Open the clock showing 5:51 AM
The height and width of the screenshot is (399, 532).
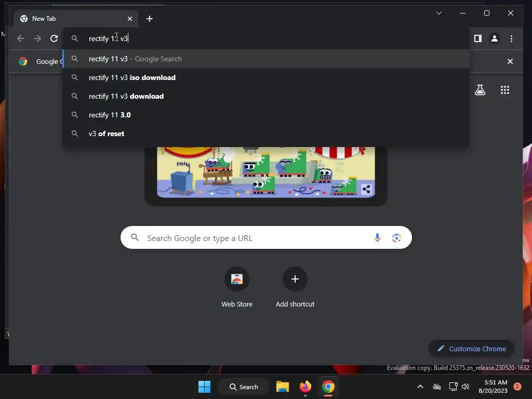click(x=493, y=387)
